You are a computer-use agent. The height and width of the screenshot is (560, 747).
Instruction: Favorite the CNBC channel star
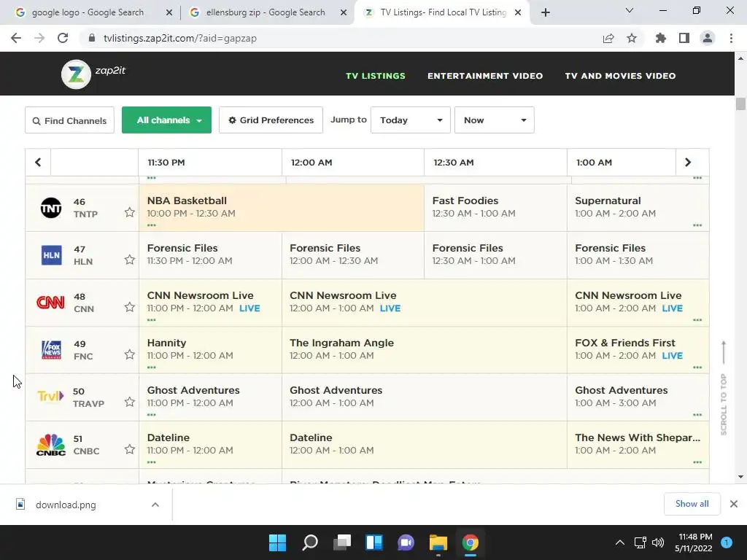(x=130, y=449)
